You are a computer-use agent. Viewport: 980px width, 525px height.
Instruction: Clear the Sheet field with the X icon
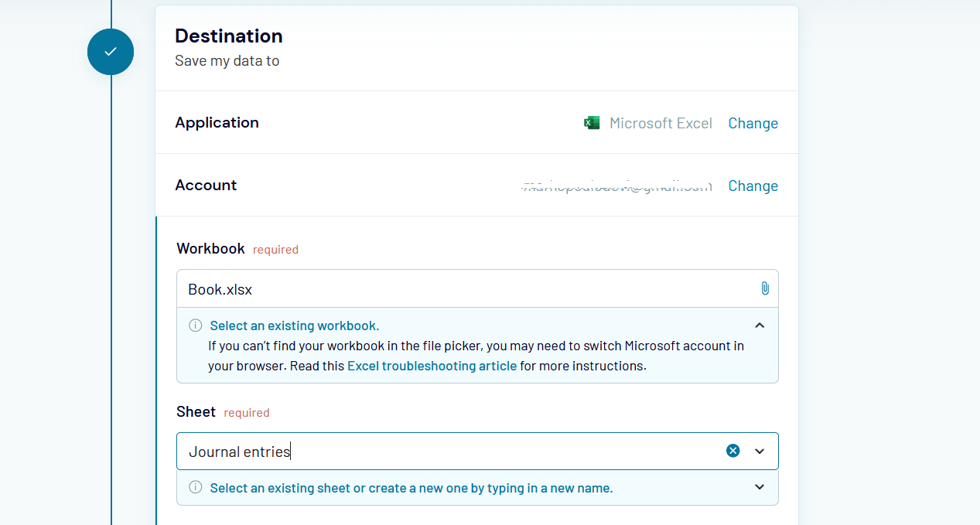tap(732, 451)
